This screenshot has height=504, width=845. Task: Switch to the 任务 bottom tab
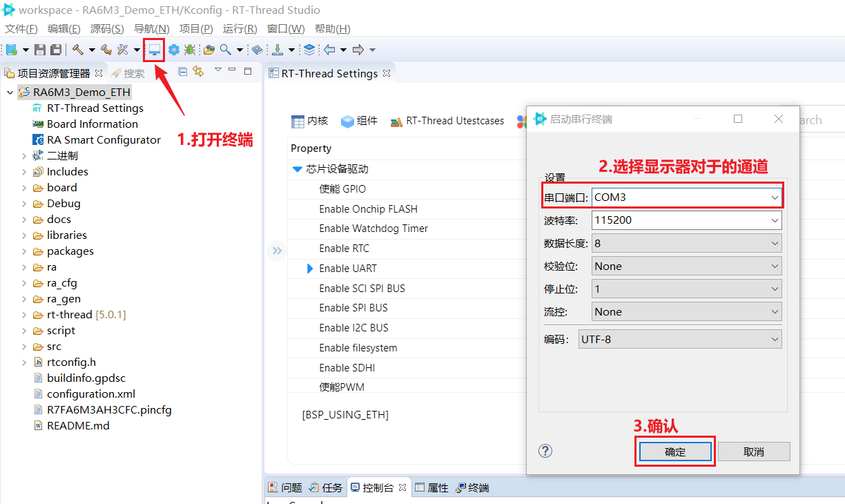click(x=326, y=487)
